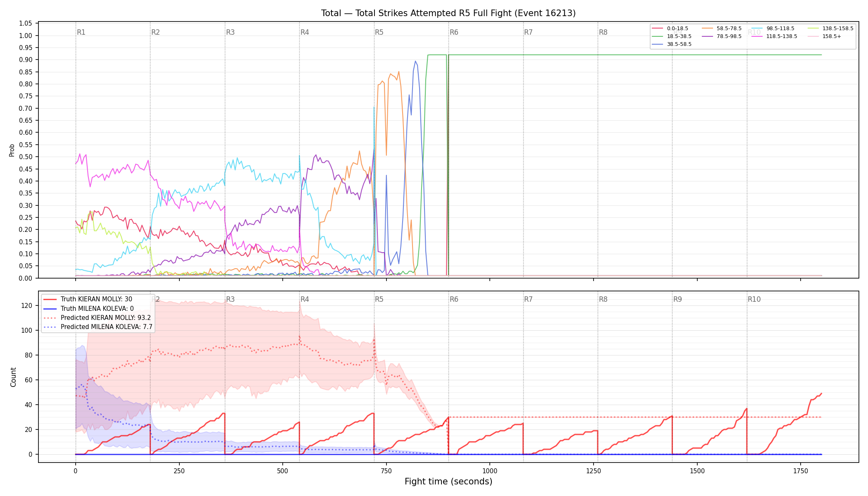
Task: Click the yellow-green swatch for "138.5-158.5"
Action: 813,29
